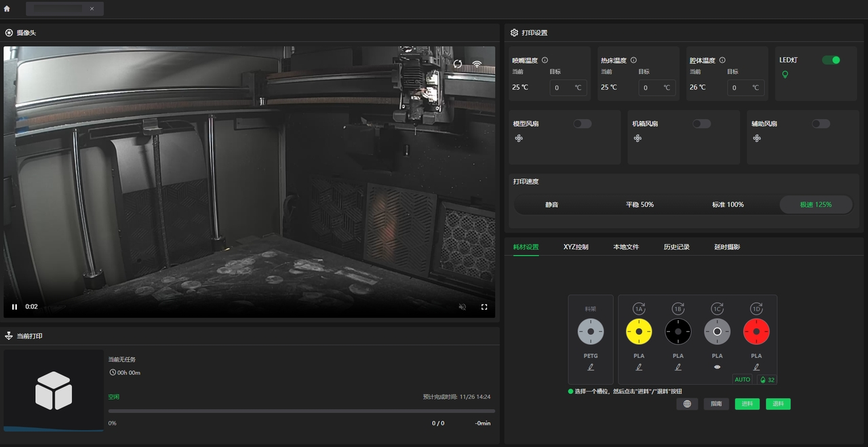
Task: Select the yellow 1A filament spool
Action: click(x=639, y=332)
